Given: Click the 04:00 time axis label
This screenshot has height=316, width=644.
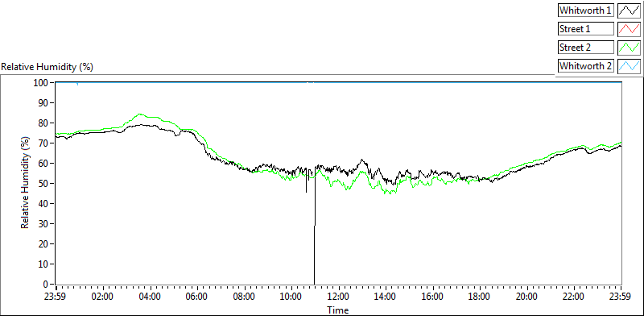Looking at the screenshot, I should pos(150,297).
